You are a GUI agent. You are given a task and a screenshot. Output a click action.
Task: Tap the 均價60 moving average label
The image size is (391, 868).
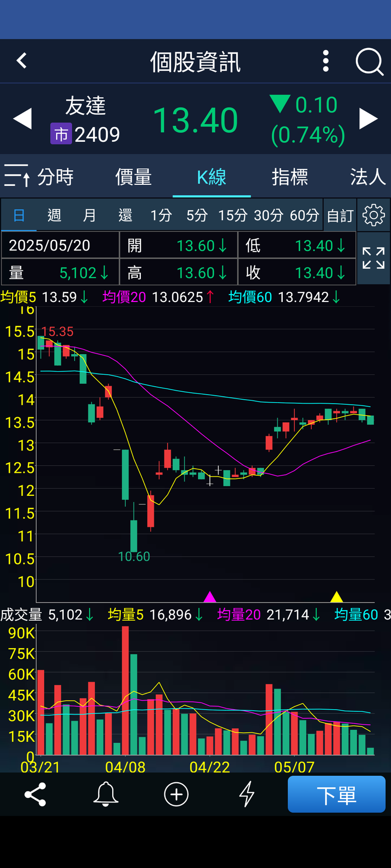point(250,297)
